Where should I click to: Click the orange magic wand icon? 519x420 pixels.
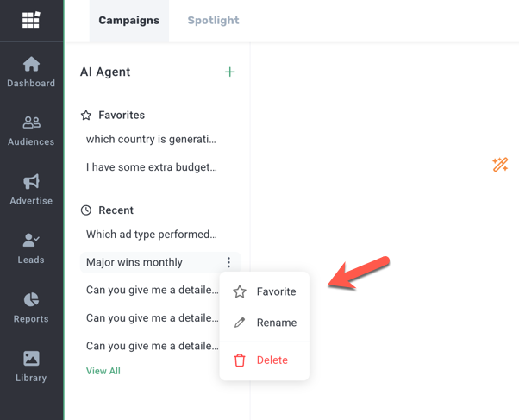point(500,164)
